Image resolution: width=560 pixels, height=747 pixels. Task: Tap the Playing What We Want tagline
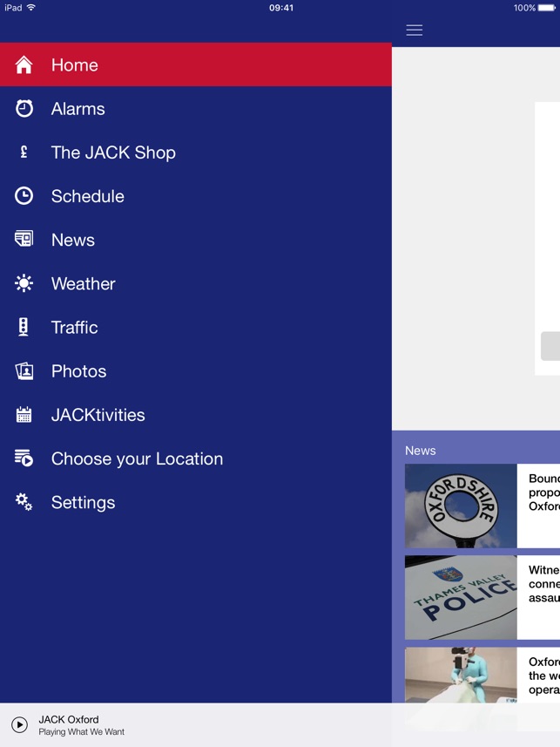coord(81,732)
